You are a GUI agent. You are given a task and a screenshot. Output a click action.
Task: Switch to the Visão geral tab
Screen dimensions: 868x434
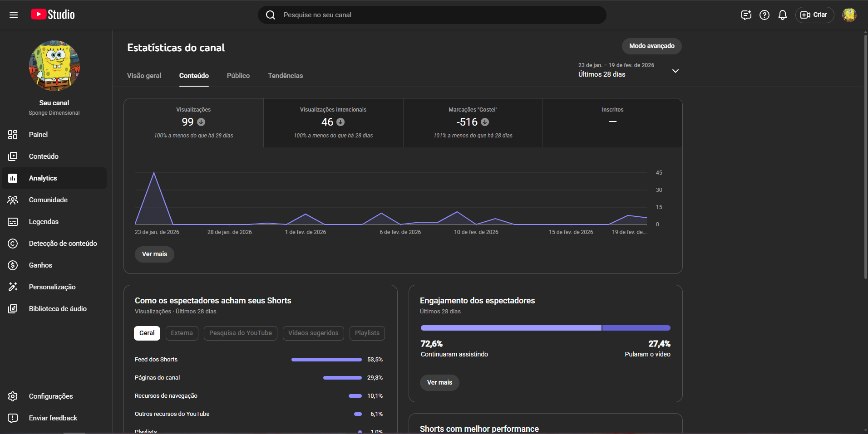pyautogui.click(x=144, y=76)
